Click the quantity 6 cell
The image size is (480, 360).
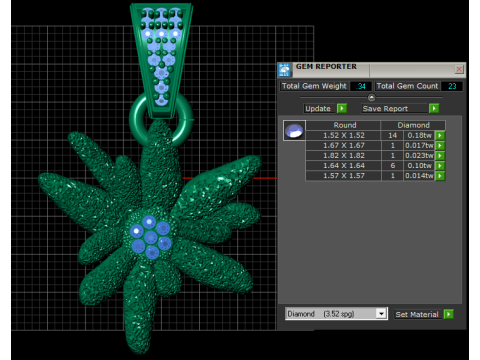point(392,165)
